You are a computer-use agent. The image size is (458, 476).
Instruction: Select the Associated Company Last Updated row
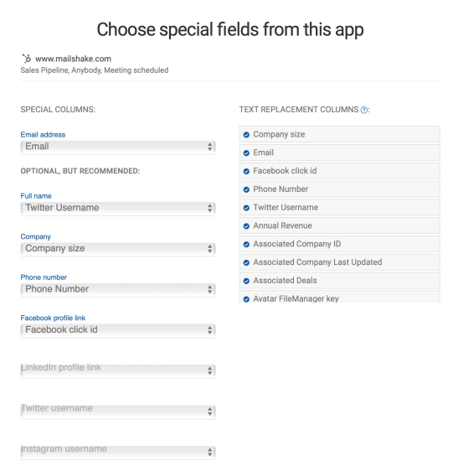(339, 262)
